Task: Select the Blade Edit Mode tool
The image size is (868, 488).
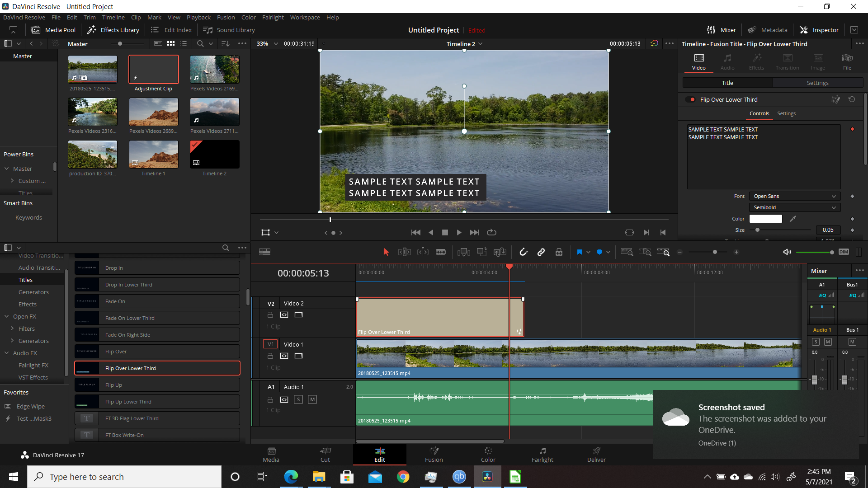Action: (441, 252)
